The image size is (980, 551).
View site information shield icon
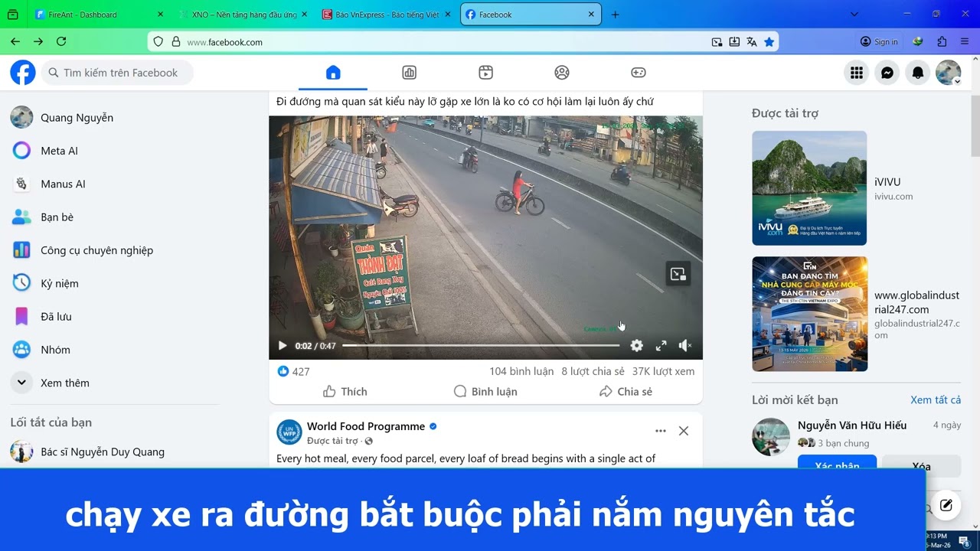coord(158,42)
